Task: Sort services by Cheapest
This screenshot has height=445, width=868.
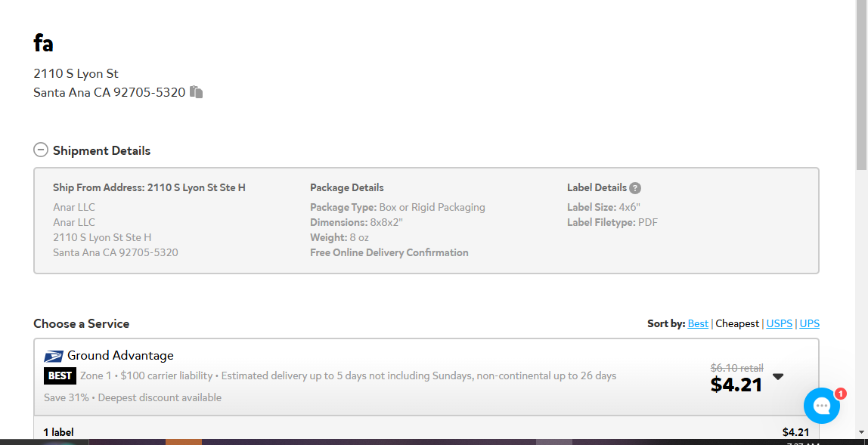Action: coord(737,324)
